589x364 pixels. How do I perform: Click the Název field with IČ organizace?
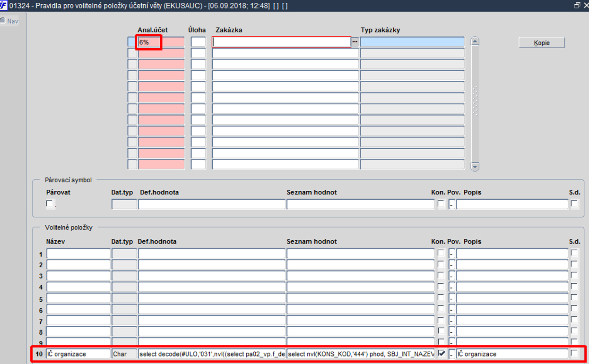[x=78, y=354]
